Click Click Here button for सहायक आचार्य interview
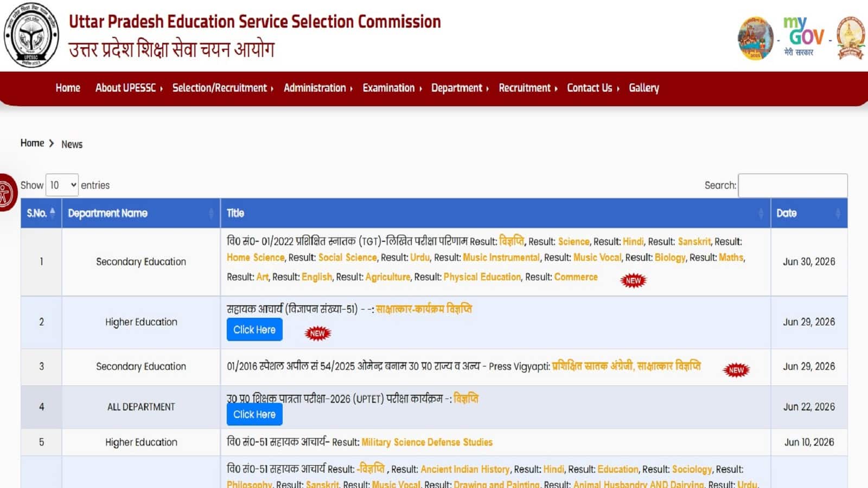 [x=254, y=330]
